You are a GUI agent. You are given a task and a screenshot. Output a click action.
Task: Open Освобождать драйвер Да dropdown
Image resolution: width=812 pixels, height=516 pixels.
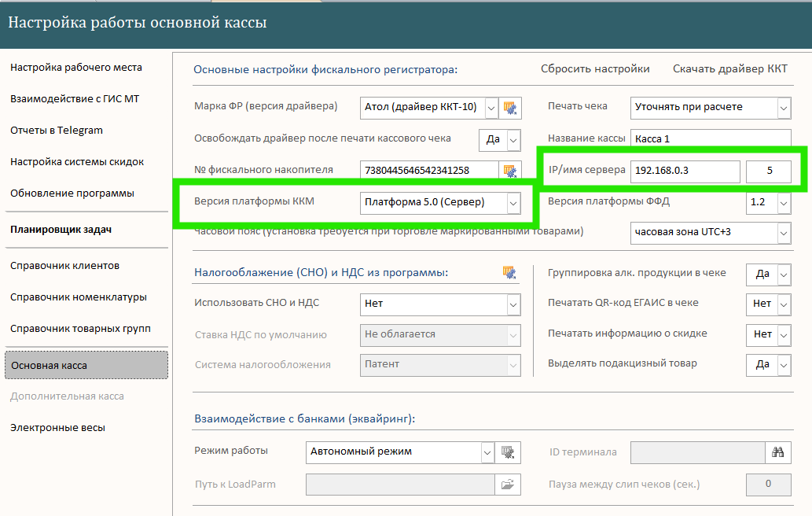[513, 140]
